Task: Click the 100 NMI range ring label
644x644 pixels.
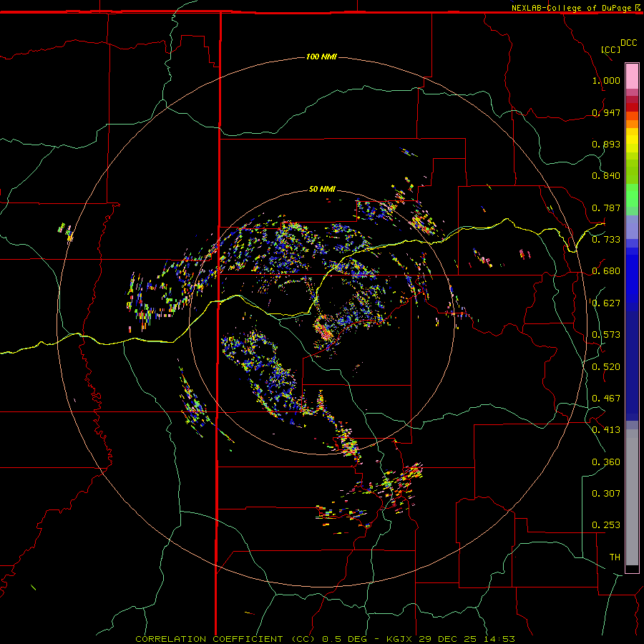Action: tap(321, 57)
